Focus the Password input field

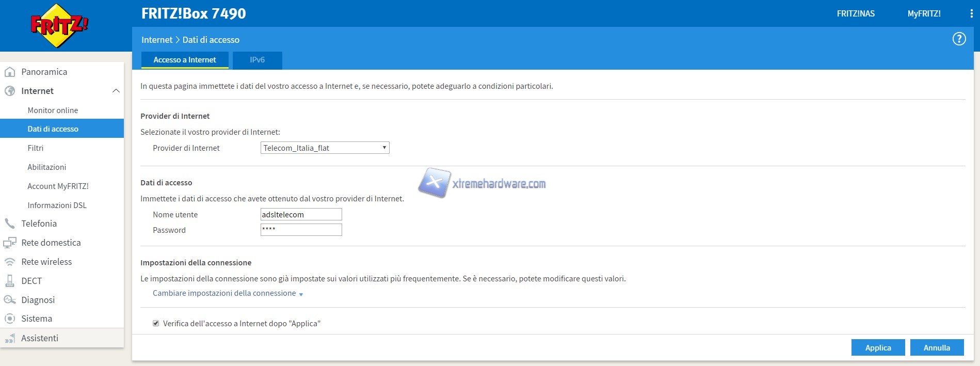(x=301, y=230)
